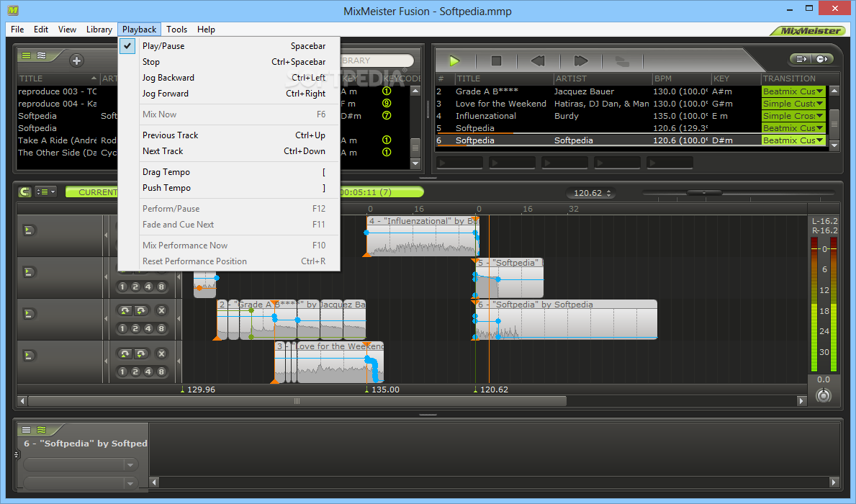The width and height of the screenshot is (856, 504).
Task: Click the green snap icon on the timeline toolbar
Action: pos(24,192)
